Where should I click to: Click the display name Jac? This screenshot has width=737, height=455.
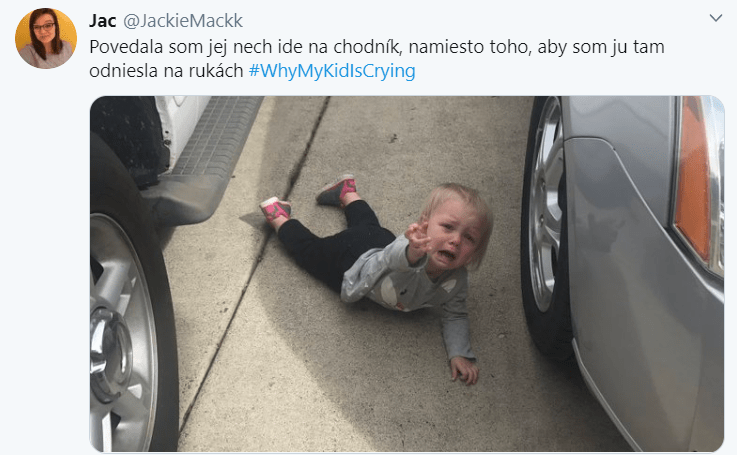[102, 21]
